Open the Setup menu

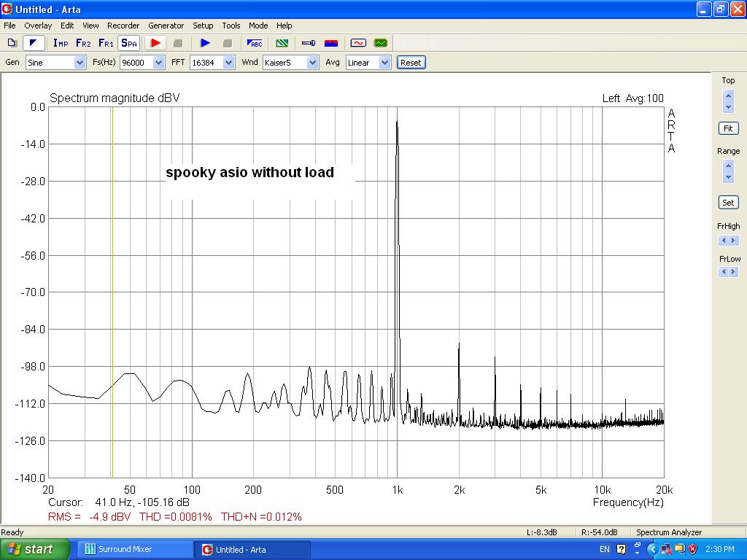[203, 26]
